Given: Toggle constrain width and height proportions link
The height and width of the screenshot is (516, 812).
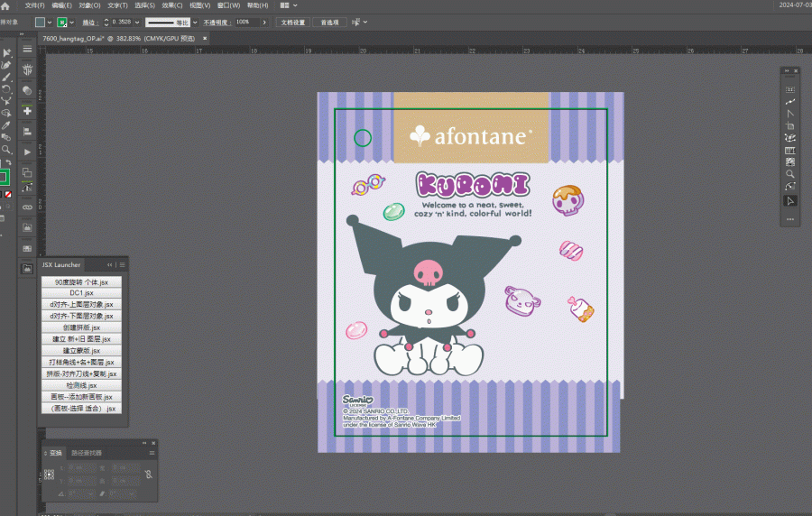Looking at the screenshot, I should click(149, 475).
